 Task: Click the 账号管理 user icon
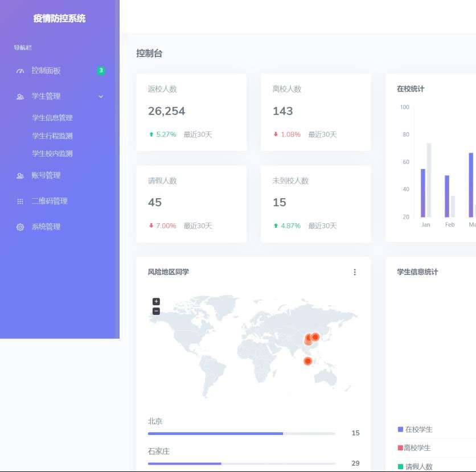[20, 176]
